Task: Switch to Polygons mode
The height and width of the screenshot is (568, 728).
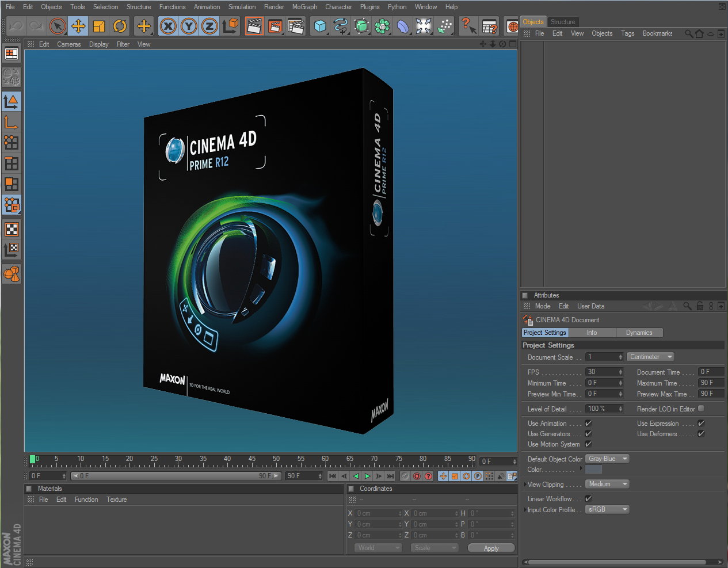Action: coord(12,184)
